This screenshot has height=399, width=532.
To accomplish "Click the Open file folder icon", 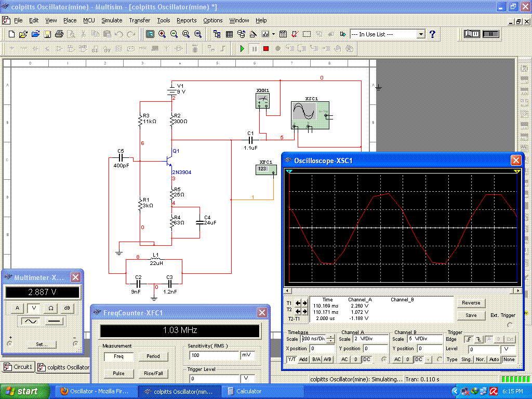I will [x=23, y=34].
